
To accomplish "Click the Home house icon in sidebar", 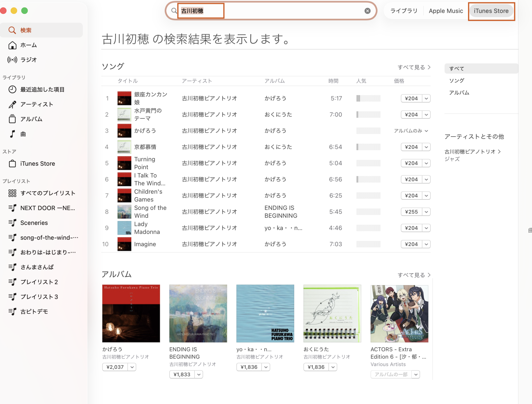I will point(12,45).
